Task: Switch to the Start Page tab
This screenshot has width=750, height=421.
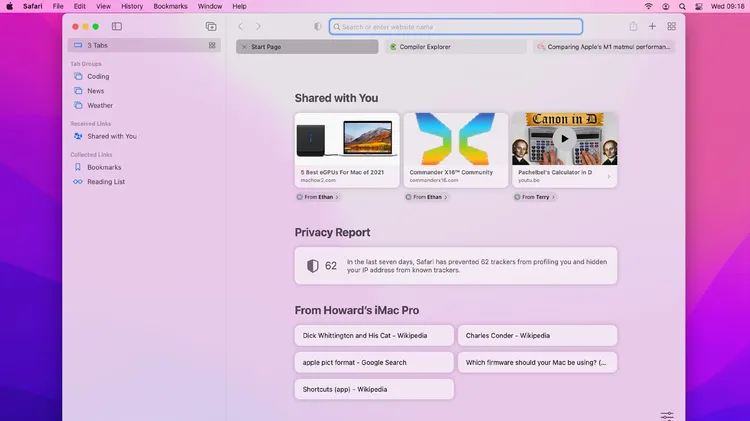Action: point(307,47)
